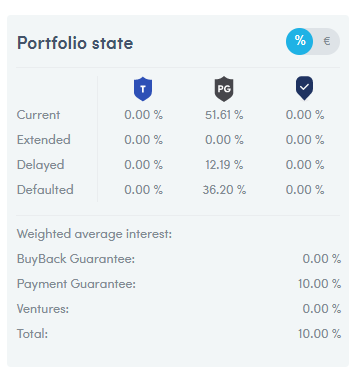The height and width of the screenshot is (383, 363).
Task: Click the dark checkmark shield icon
Action: tap(304, 88)
